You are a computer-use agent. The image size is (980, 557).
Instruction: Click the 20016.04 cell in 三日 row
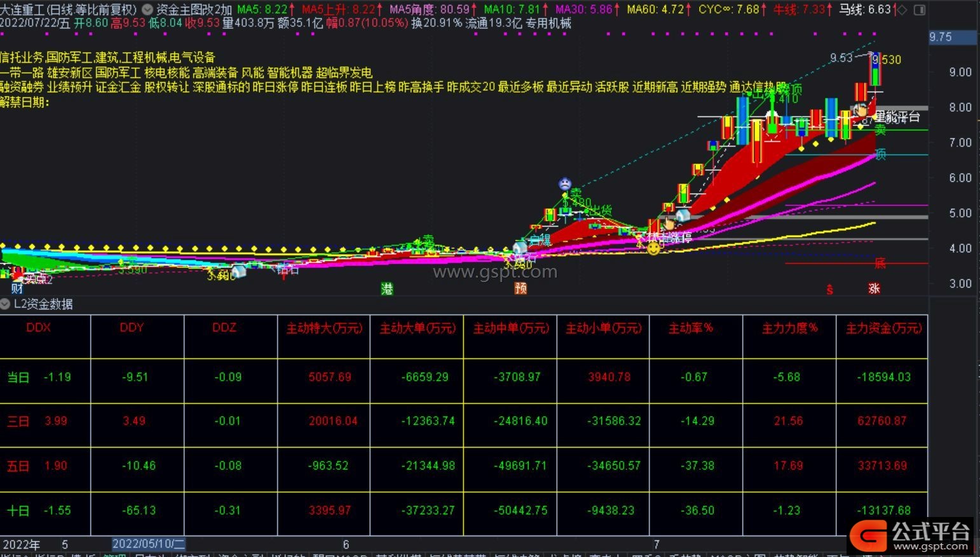[333, 421]
